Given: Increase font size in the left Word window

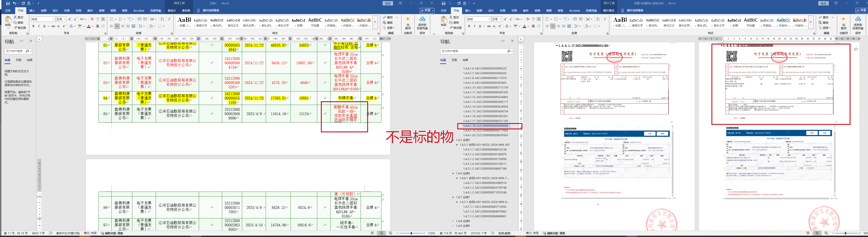Looking at the screenshot, I should click(x=70, y=19).
